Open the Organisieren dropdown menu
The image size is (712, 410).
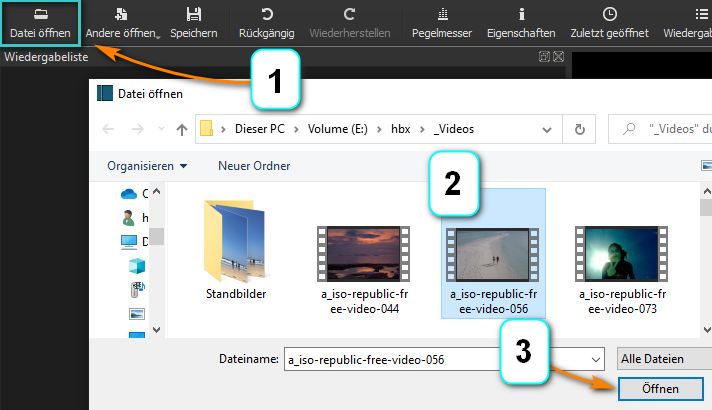(x=147, y=165)
